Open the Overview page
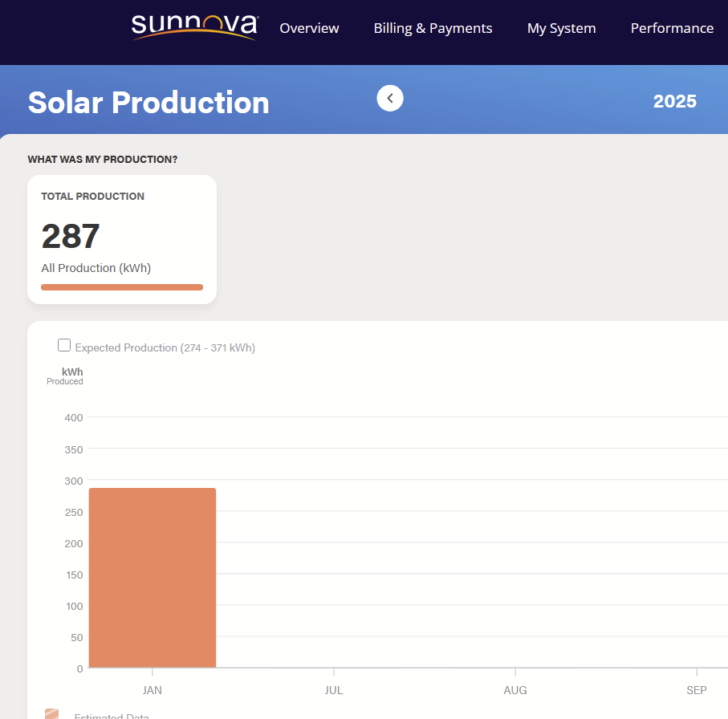Image resolution: width=728 pixels, height=719 pixels. (309, 28)
